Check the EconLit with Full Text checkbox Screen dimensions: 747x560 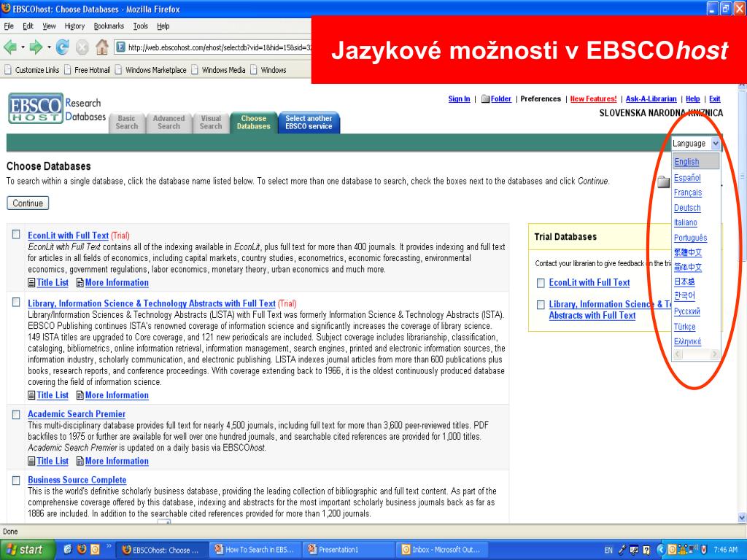(x=16, y=234)
